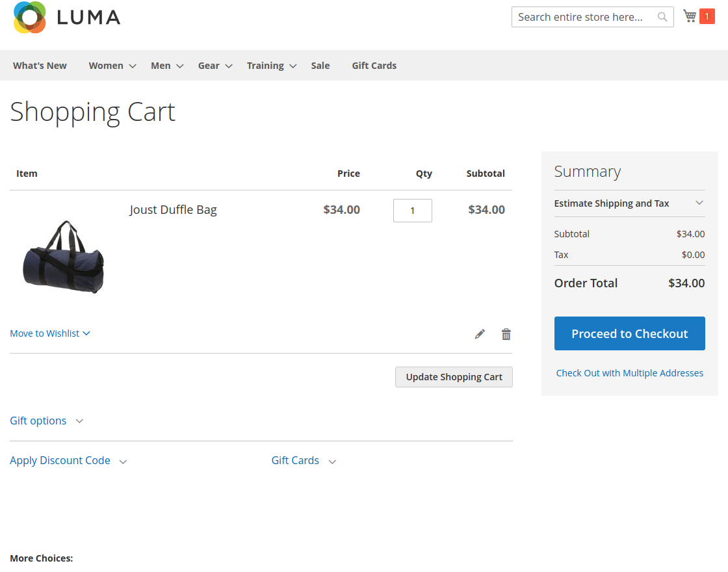Click Update Shopping Cart
Viewport: 728px width, 572px height.
tap(454, 377)
